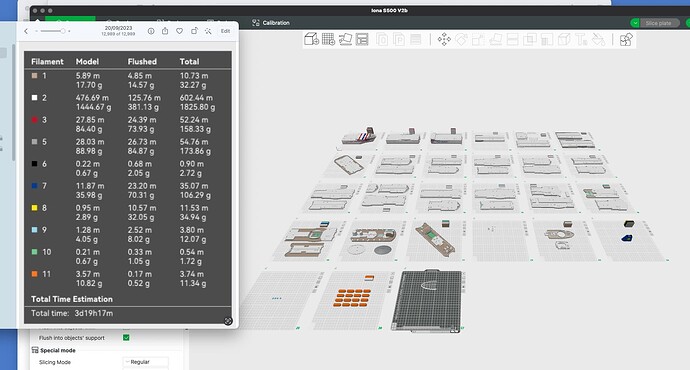Image resolution: width=690 pixels, height=370 pixels.
Task: Click the Add object cube icon
Action: pos(312,39)
